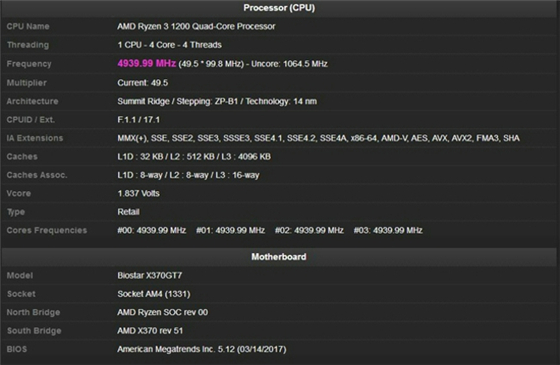Click the AMD Ryzen SOC rev 00 value

[162, 312]
